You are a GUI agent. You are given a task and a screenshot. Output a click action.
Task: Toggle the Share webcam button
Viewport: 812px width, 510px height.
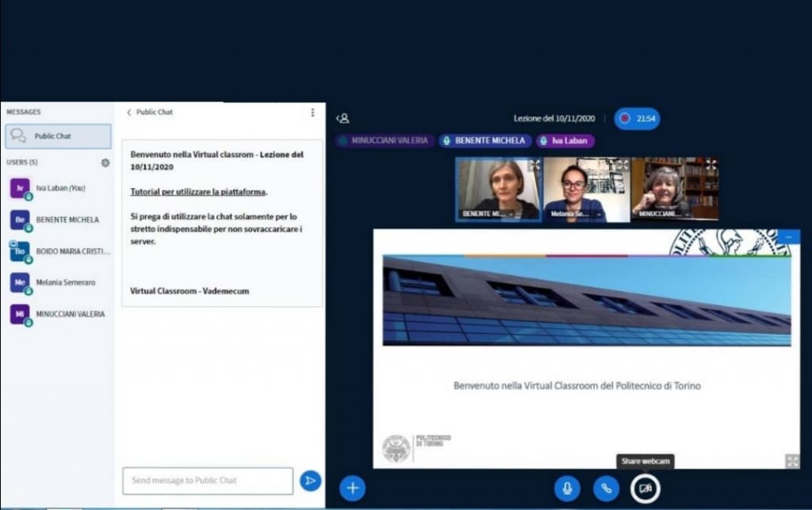tap(645, 488)
